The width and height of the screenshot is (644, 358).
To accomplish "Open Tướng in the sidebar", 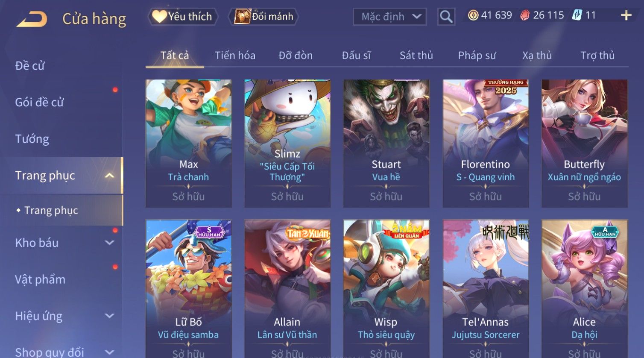I will tap(32, 139).
